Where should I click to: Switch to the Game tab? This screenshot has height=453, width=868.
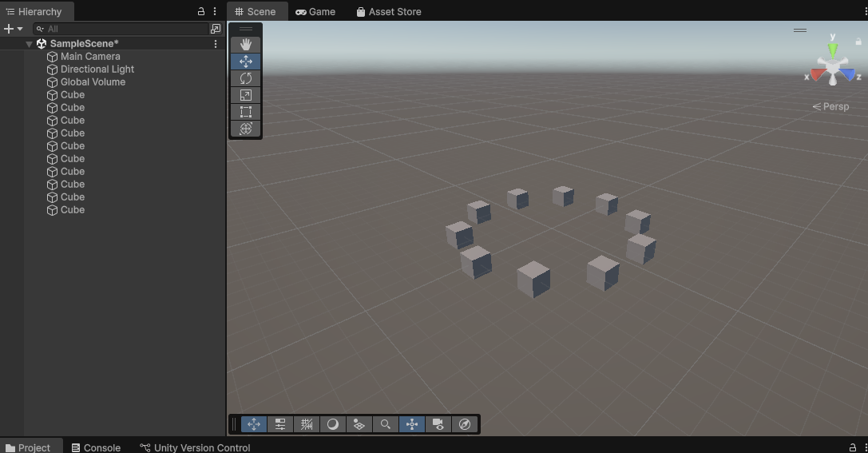click(x=315, y=12)
